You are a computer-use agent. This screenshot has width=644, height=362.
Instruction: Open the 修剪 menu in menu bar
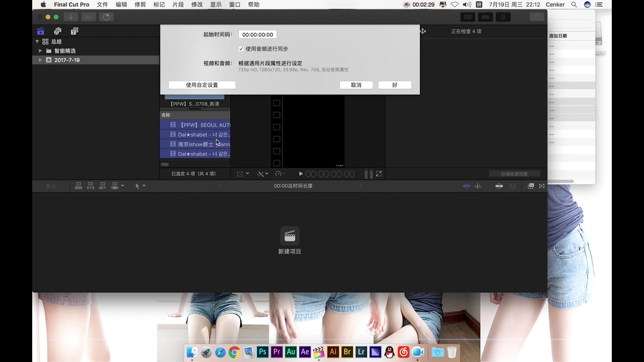click(x=140, y=5)
